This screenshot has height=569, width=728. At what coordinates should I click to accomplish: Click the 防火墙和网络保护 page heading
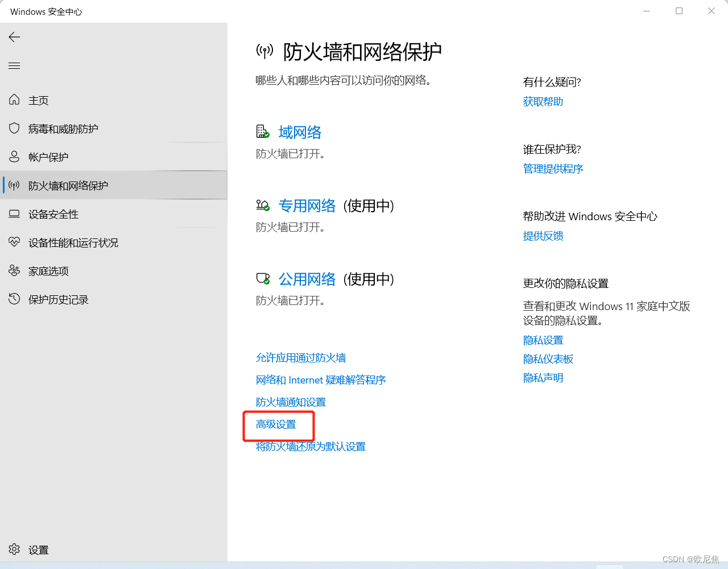coord(362,52)
